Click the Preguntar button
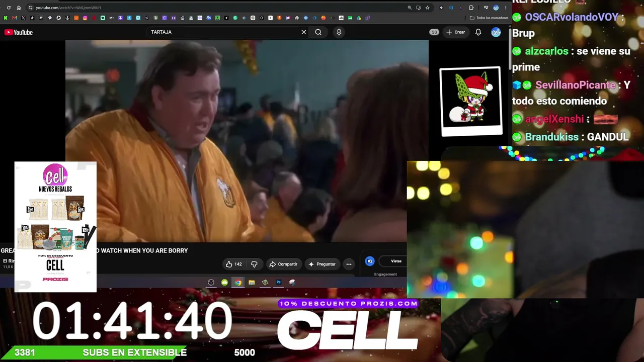The height and width of the screenshot is (362, 644). pos(322,264)
